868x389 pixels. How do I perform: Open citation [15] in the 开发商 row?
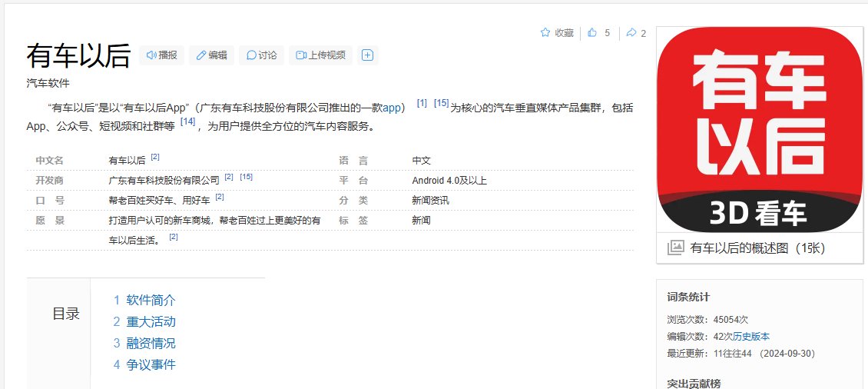(247, 177)
